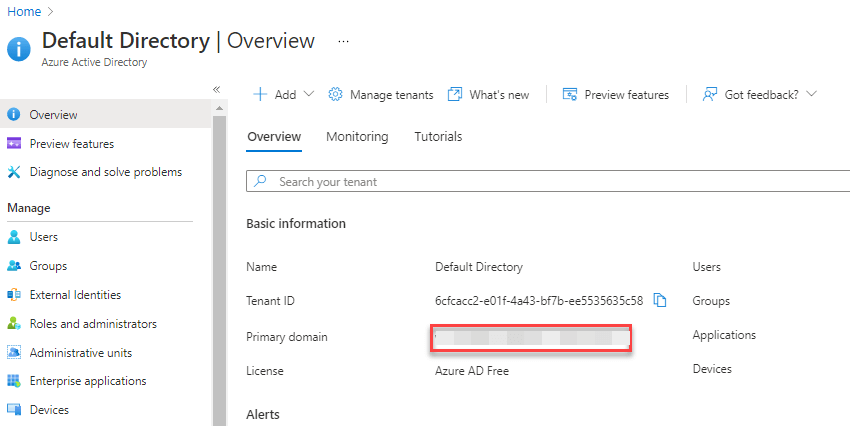
Task: Click the Preview features toolbar icon
Action: [x=570, y=94]
